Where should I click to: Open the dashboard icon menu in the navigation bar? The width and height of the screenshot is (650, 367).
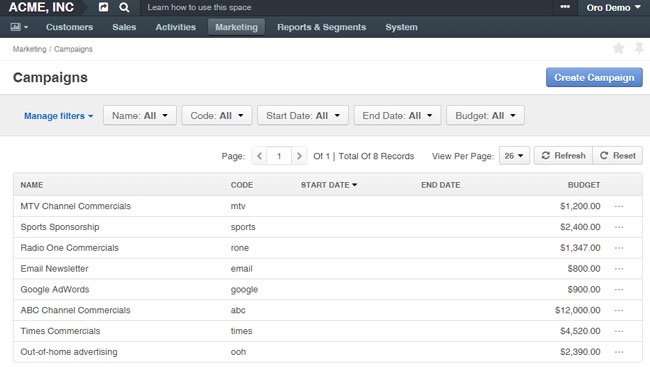19,27
